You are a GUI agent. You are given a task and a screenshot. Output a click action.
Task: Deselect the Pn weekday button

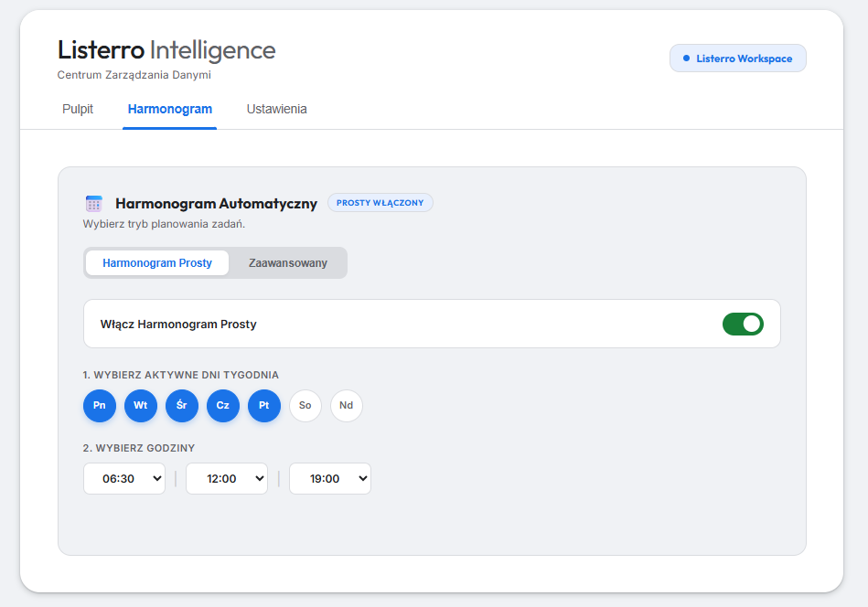coord(100,406)
